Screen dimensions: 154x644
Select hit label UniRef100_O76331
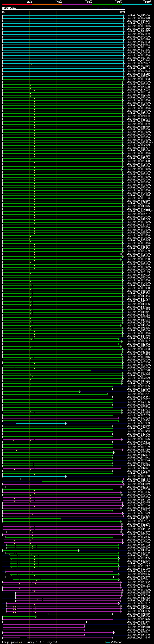(138, 328)
